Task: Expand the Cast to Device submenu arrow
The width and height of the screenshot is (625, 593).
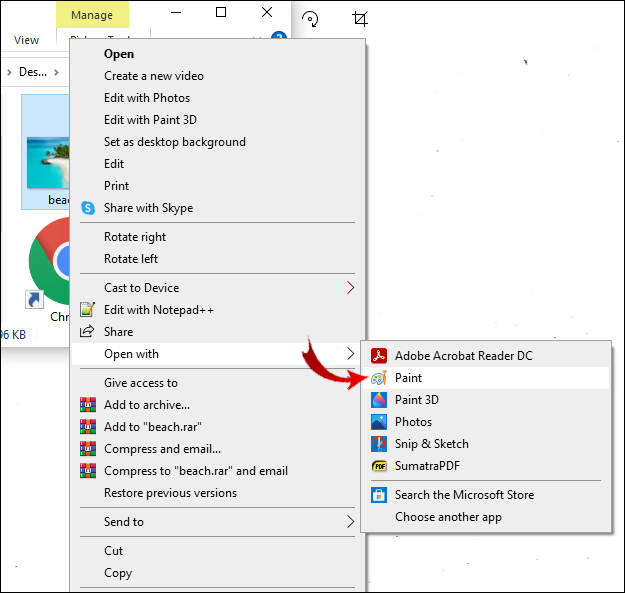Action: pos(350,288)
